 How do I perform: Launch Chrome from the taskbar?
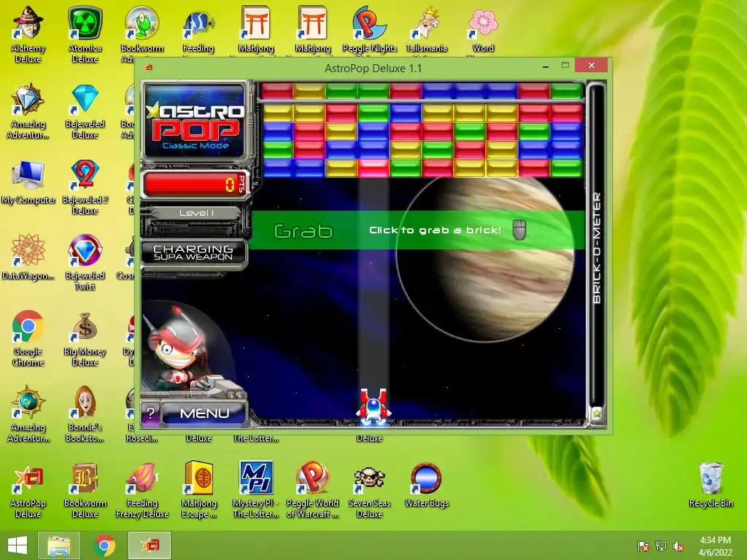(104, 545)
